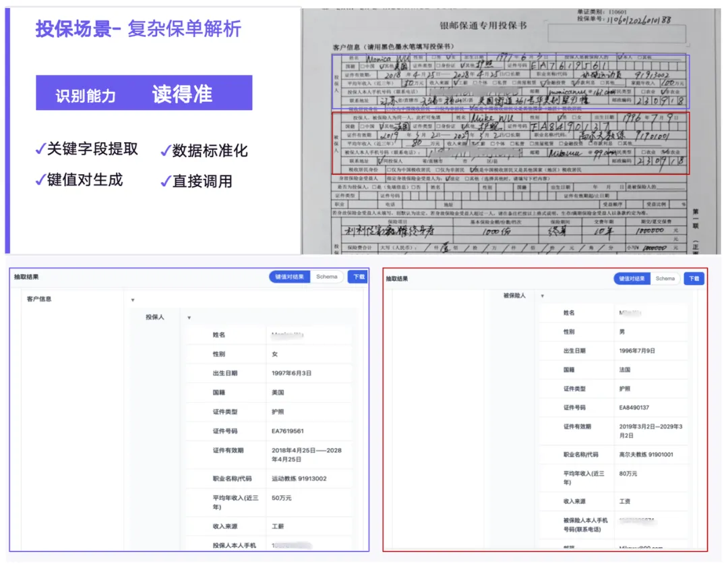Collapse the 被保险人 node arrow
728x566 pixels.
pyautogui.click(x=542, y=296)
